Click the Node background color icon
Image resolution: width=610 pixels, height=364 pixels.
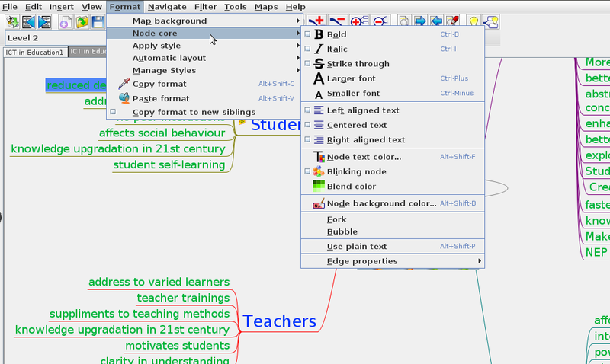(319, 203)
